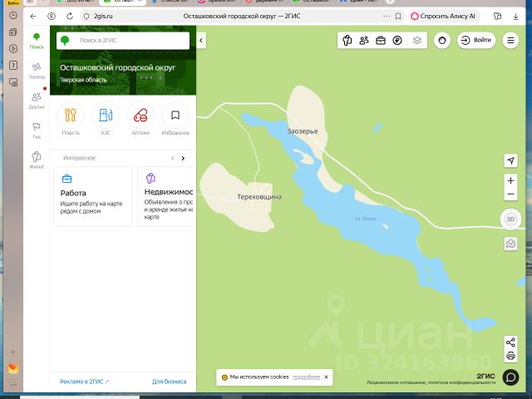Open the mail icon in browser sidebar
532x399 pixels.
tap(13, 368)
